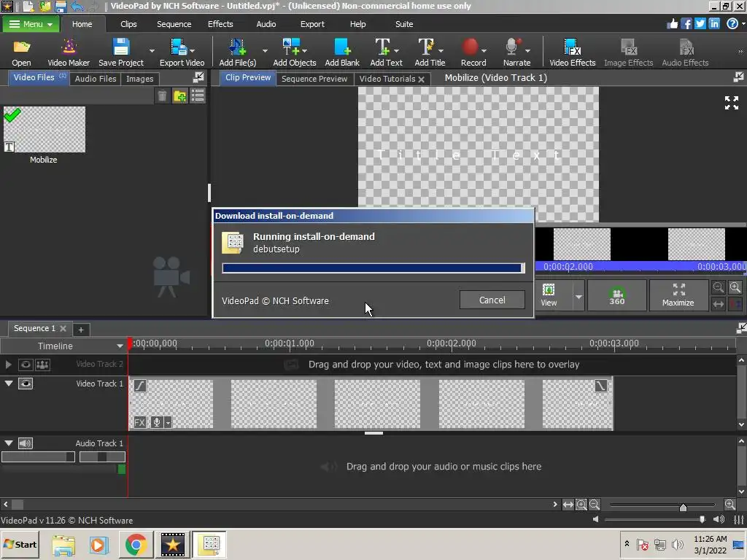Click the timeline ruler at 0:00:02.000
Viewport: 747px width, 560px height.
tap(451, 343)
